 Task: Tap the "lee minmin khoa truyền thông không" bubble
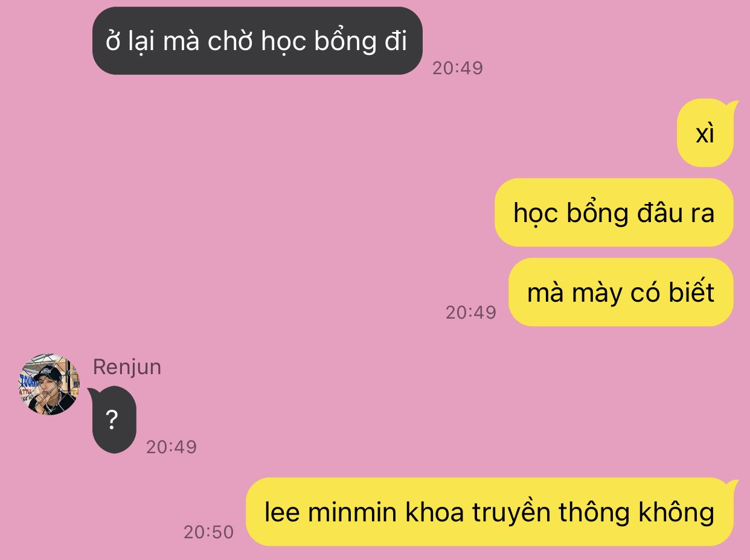click(x=490, y=512)
